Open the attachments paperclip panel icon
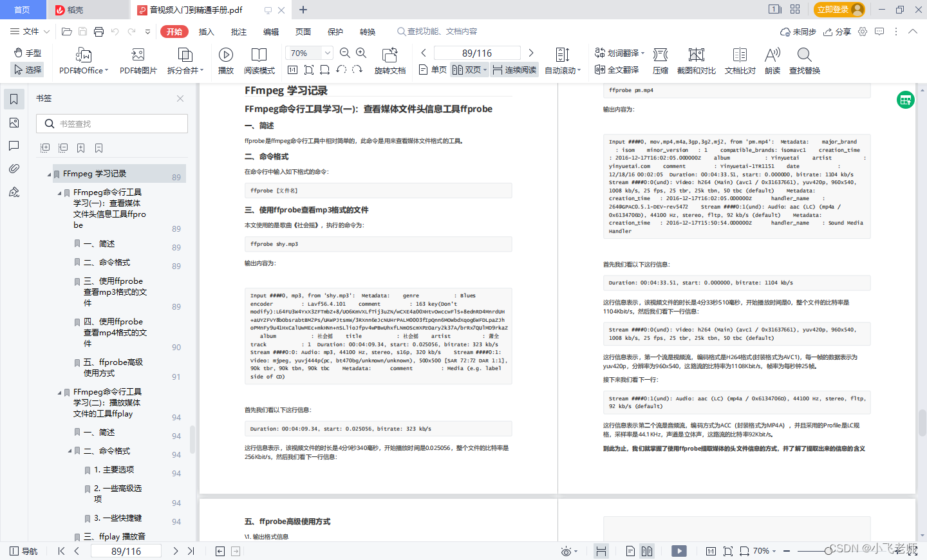927x560 pixels. (x=14, y=169)
